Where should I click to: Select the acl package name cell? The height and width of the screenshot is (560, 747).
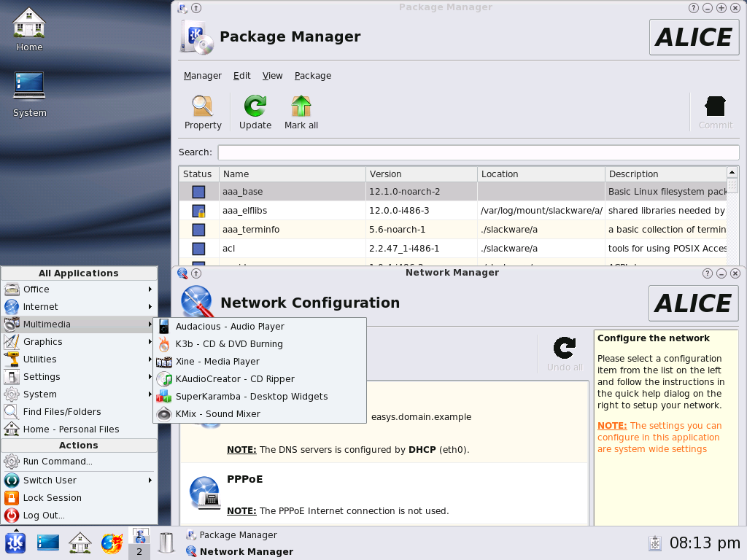[292, 249]
